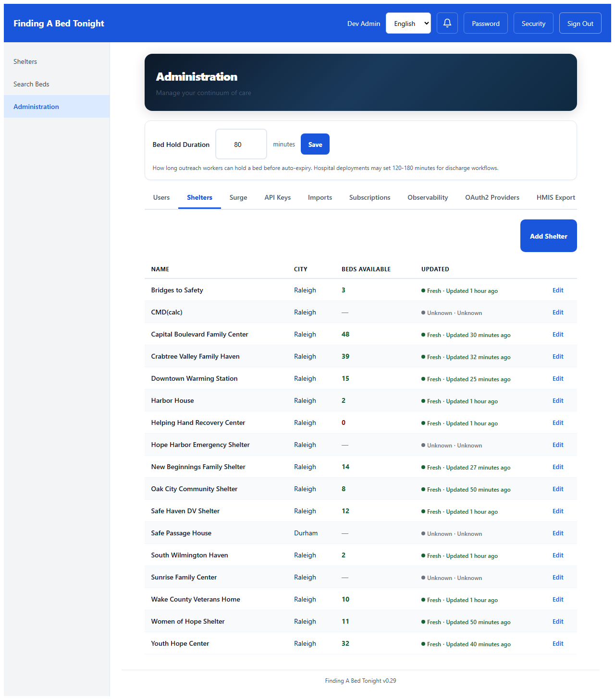Screen dimensions: 615x700
Task: Edit the Harbor House shelter
Action: (x=557, y=400)
